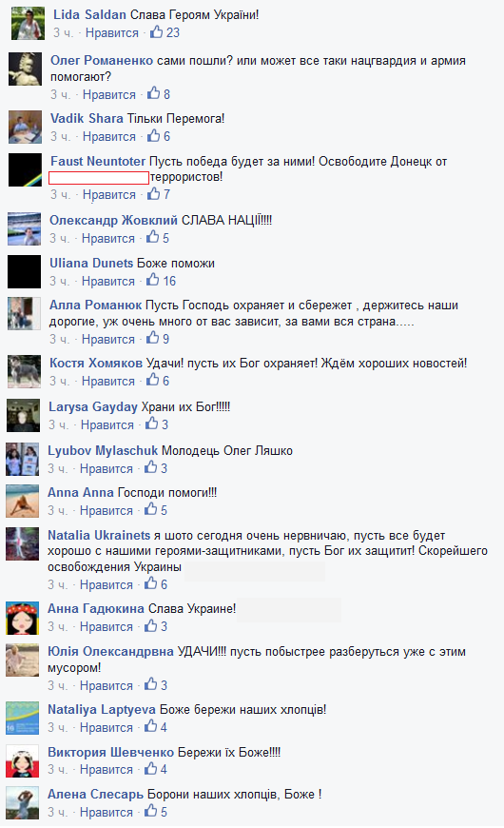
Task: Click the thumbs-up icon on Алена Слесарь's comment
Action: 151,812
